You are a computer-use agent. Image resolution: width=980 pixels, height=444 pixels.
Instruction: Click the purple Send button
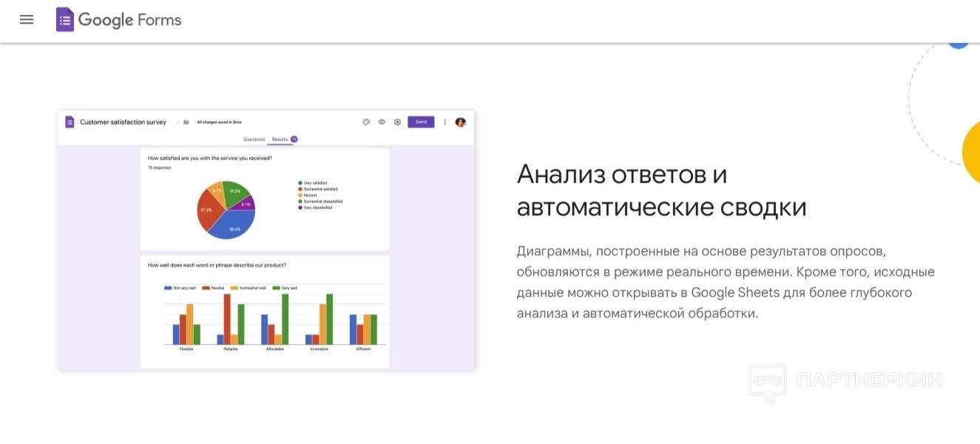point(421,122)
